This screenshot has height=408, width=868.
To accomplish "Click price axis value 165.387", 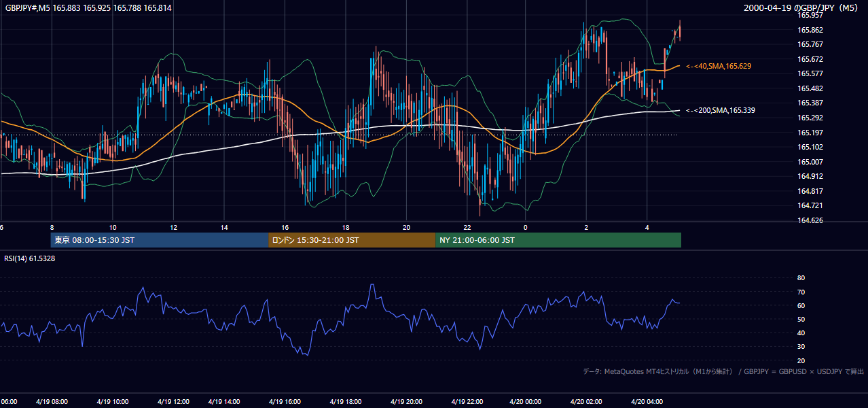I will pyautogui.click(x=810, y=103).
